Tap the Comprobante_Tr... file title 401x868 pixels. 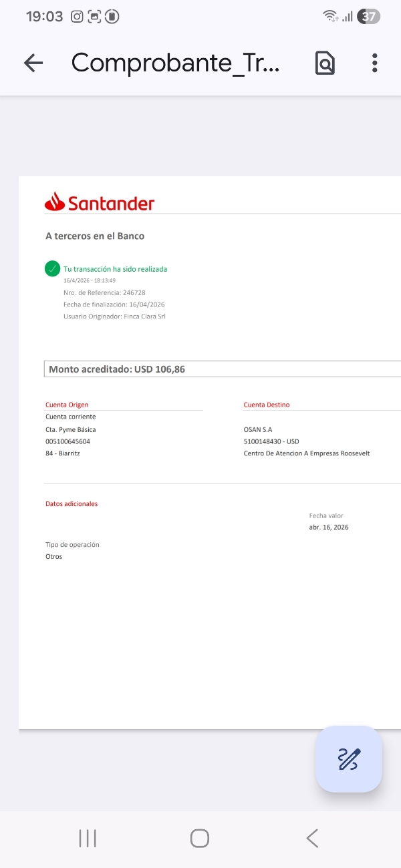[176, 63]
